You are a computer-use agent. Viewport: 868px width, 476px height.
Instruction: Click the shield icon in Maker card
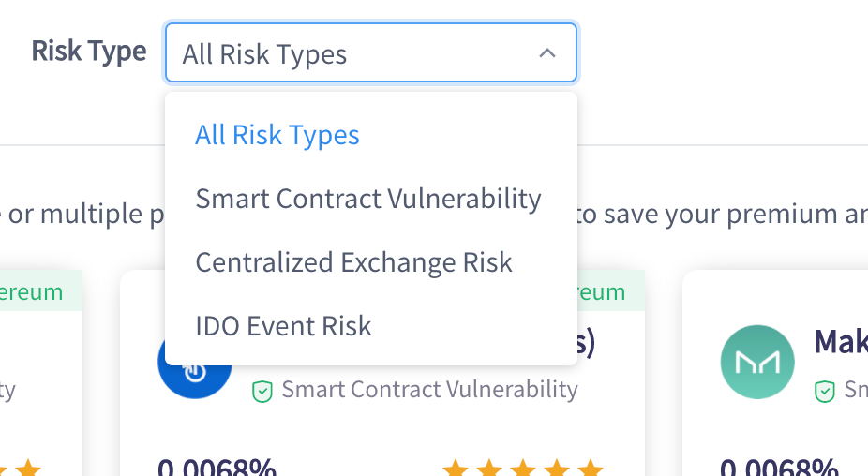point(825,391)
